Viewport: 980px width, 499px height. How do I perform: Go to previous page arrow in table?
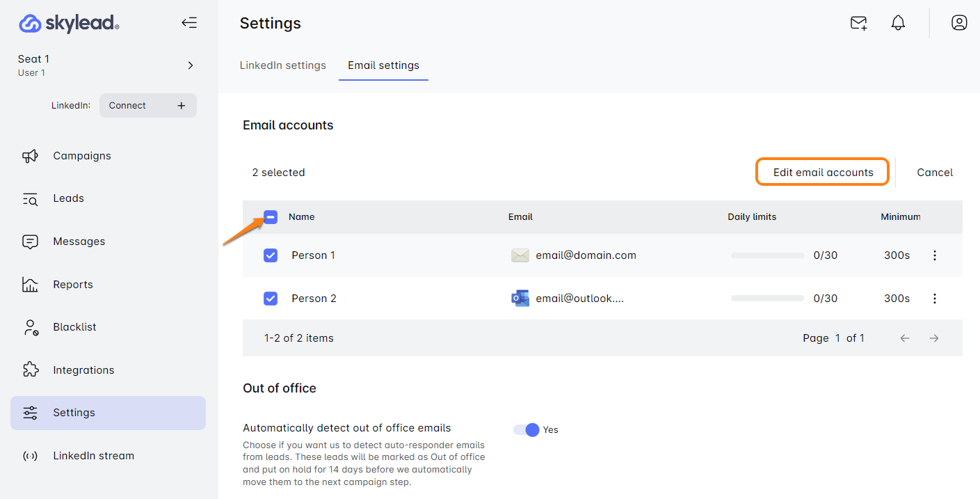point(905,338)
